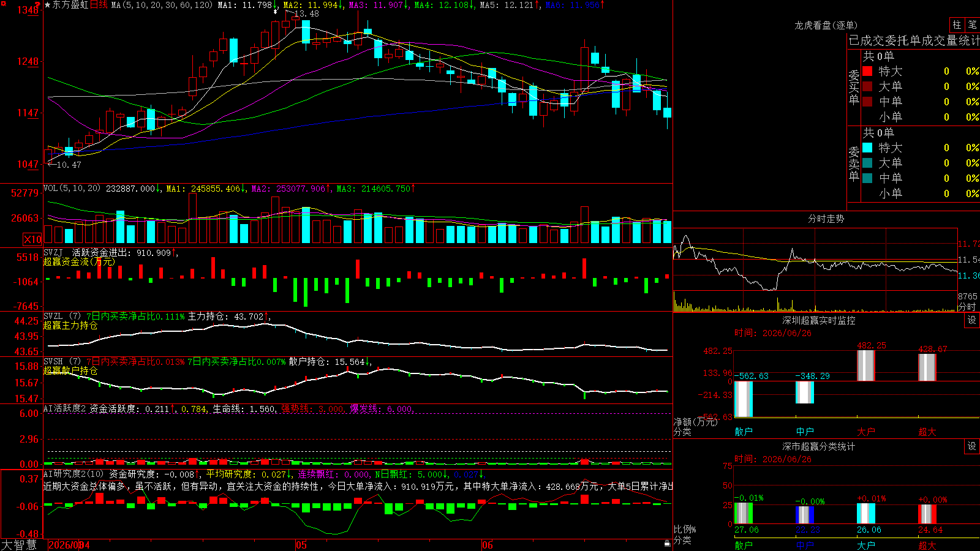Click the 爆发线: 6.000 value
Image resolution: width=980 pixels, height=551 pixels.
click(382, 409)
